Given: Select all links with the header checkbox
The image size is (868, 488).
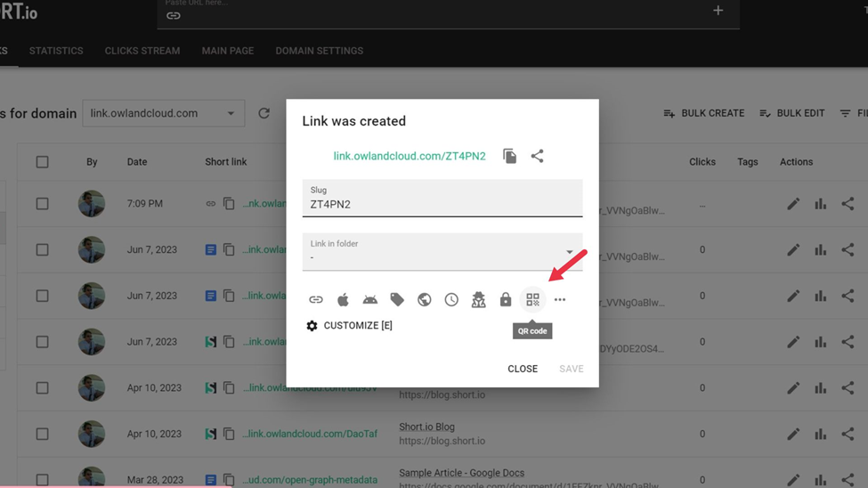Looking at the screenshot, I should coord(42,162).
